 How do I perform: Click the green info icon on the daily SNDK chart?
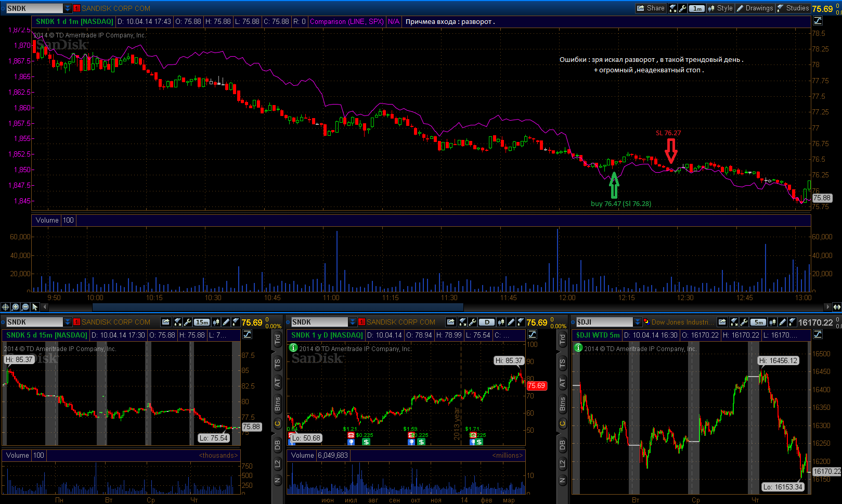[x=293, y=347]
